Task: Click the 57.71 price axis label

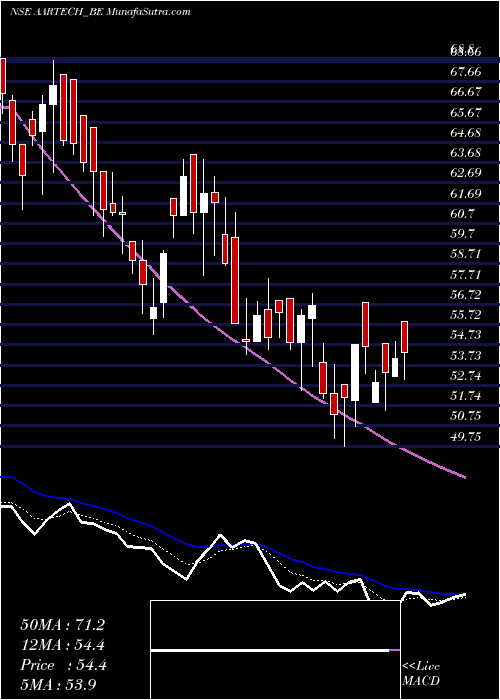Action: pyautogui.click(x=466, y=275)
